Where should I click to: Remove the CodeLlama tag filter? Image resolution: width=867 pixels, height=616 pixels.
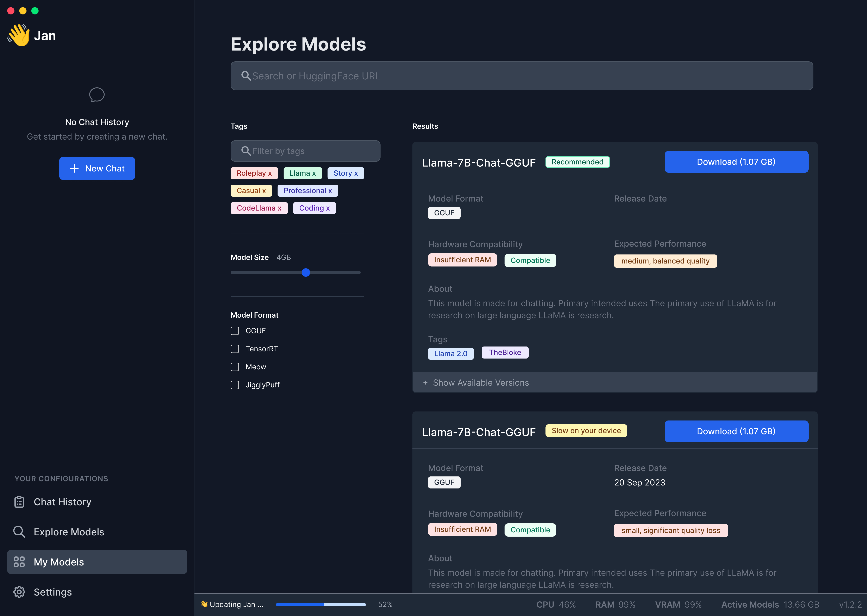[279, 208]
